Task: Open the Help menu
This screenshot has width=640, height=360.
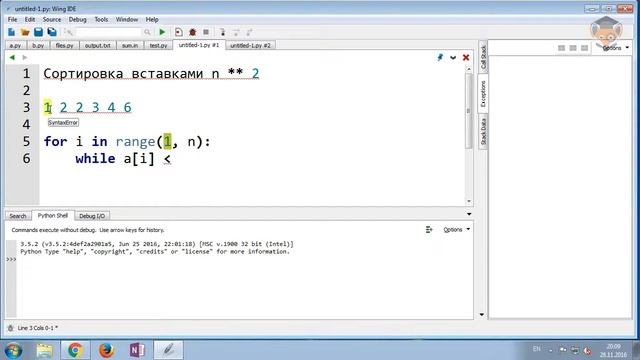Action: click(x=152, y=19)
